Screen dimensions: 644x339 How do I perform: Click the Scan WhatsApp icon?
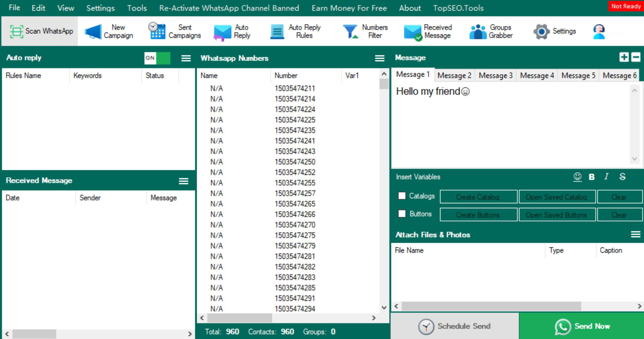17,32
